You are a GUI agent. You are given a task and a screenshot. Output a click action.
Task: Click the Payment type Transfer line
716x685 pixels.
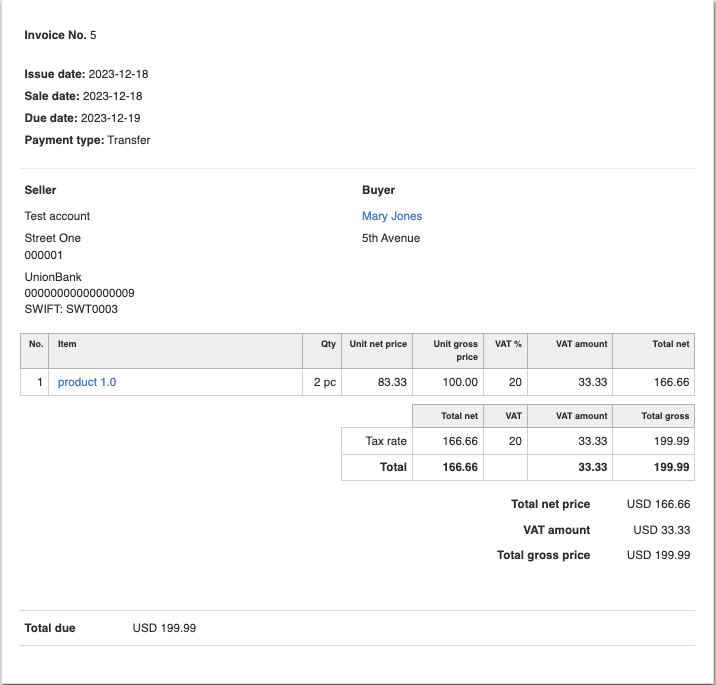point(87,140)
